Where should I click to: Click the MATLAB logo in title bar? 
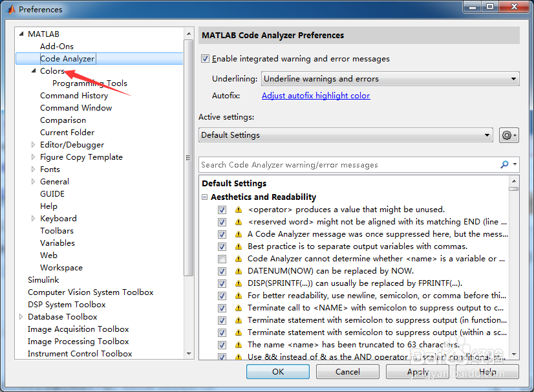pos(10,9)
